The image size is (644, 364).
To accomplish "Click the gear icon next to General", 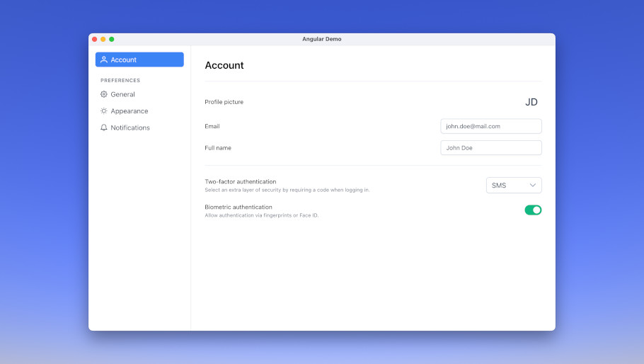I will click(x=104, y=94).
